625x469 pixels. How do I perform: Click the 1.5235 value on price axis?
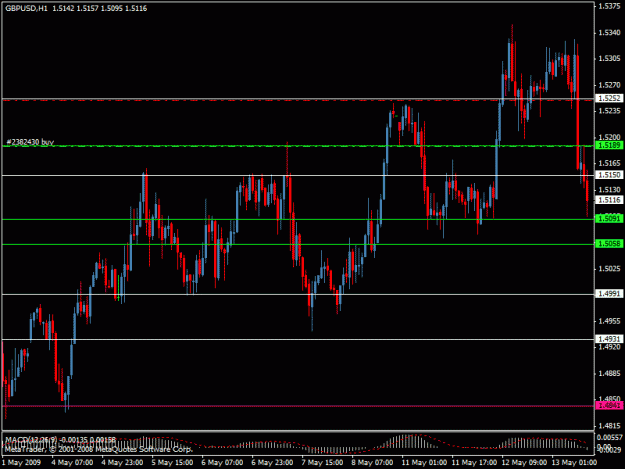609,111
